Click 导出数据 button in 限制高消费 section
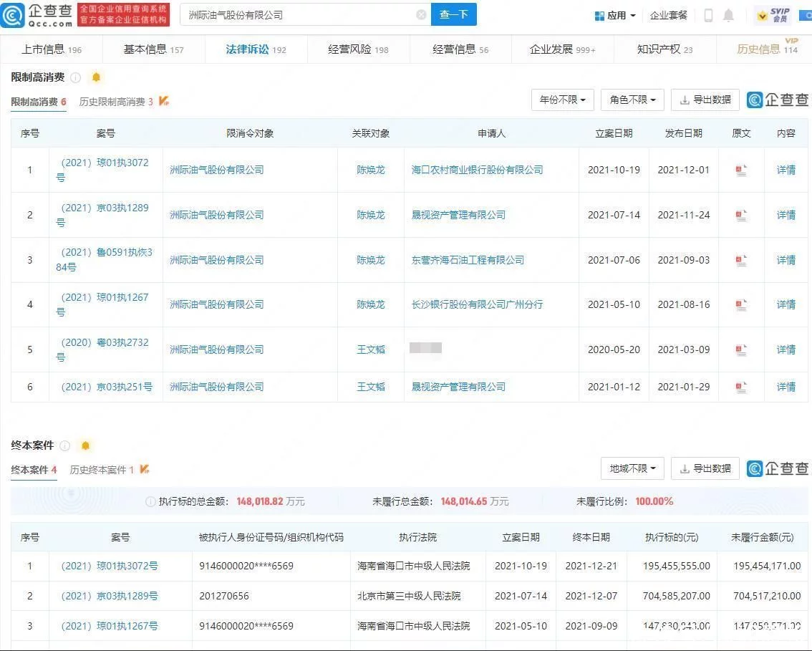This screenshot has height=651, width=812. click(x=705, y=100)
